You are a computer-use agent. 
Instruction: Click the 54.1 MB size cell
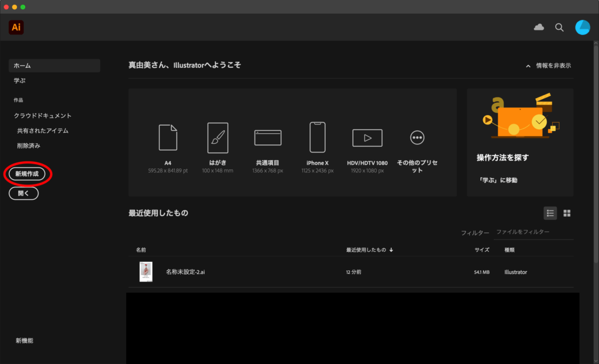[482, 272]
